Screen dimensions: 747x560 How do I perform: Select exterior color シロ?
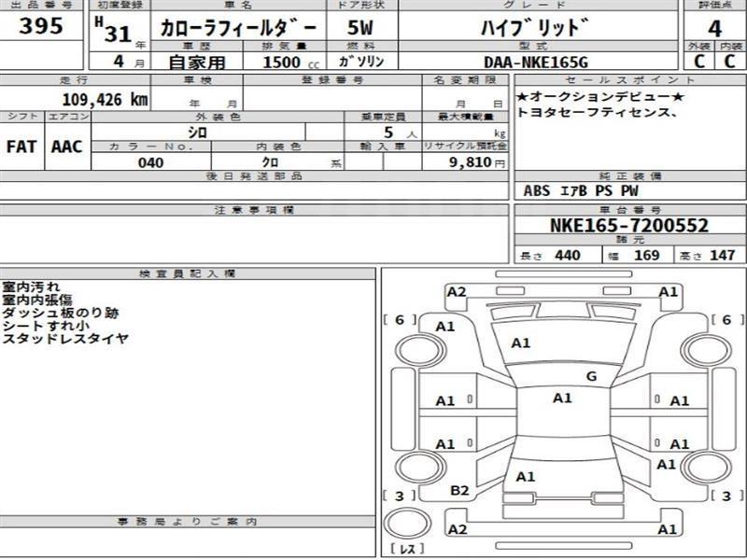[197, 133]
